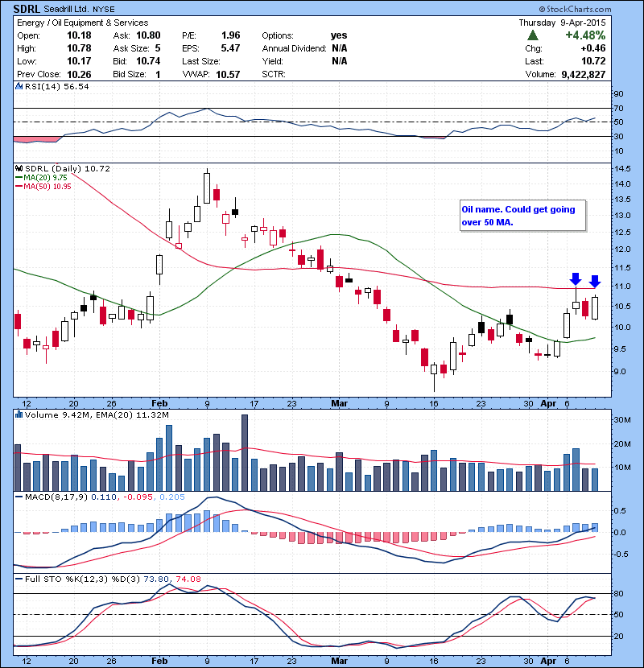Click the Feb label on price chart axis
Image resolution: width=644 pixels, height=668 pixels.
tap(160, 403)
